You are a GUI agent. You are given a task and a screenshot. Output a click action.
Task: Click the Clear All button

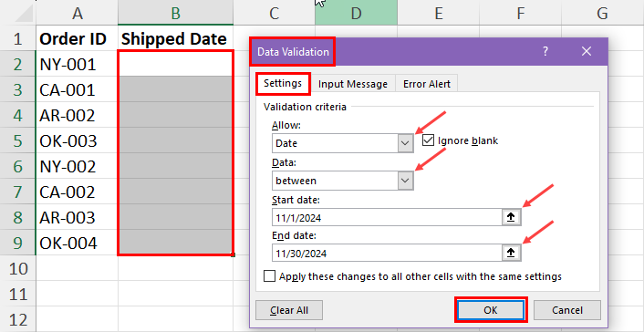(289, 310)
